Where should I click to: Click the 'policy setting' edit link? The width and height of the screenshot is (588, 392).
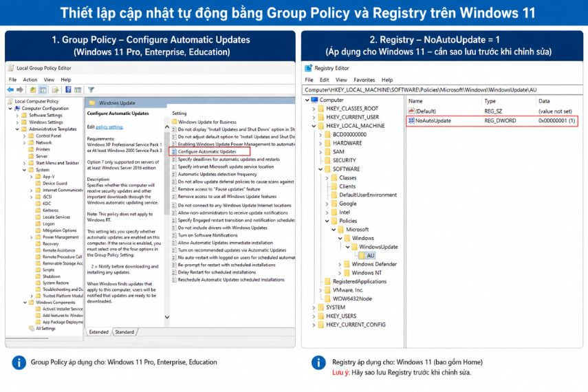[109, 127]
